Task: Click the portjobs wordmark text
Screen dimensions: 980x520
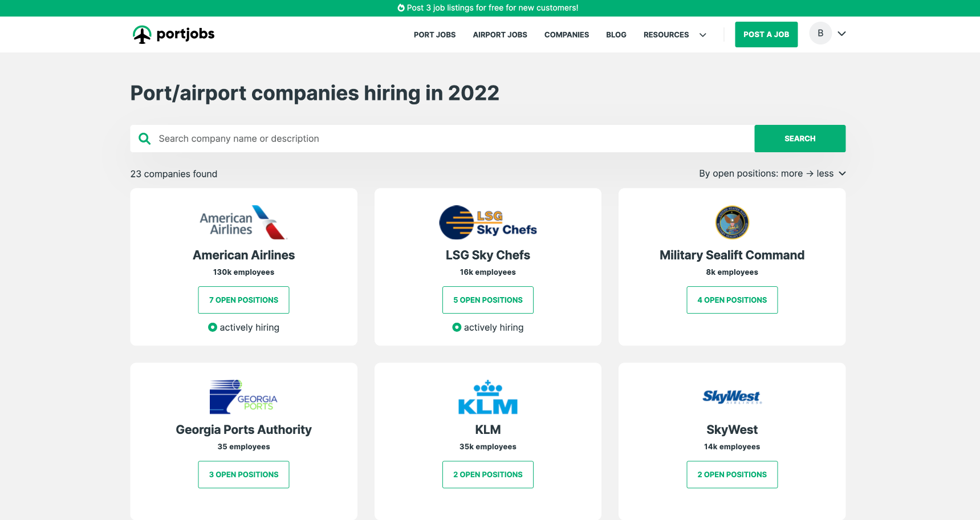Action: [x=185, y=34]
